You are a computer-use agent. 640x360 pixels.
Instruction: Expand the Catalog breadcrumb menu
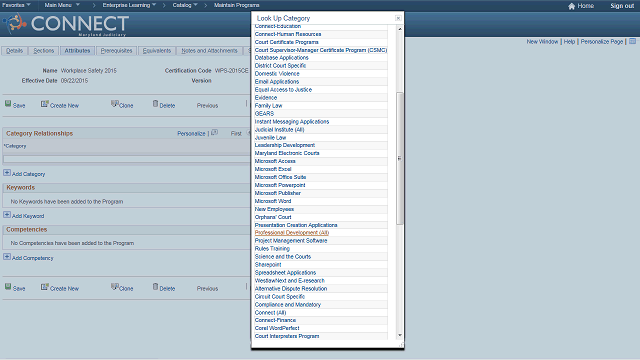[185, 5]
